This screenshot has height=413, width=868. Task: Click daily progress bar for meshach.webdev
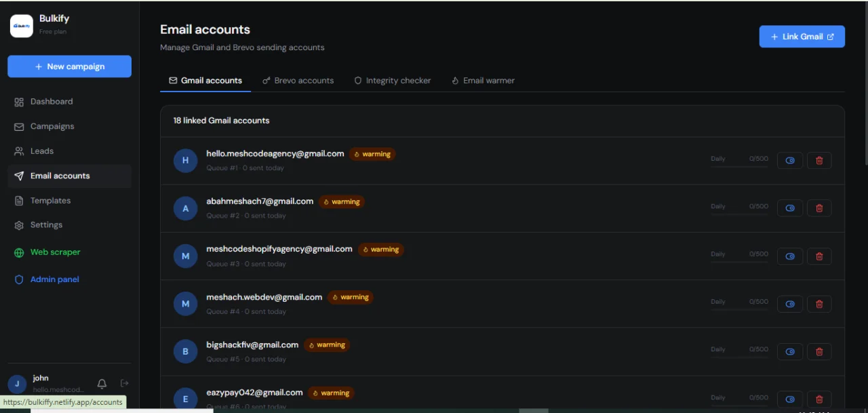tap(739, 310)
